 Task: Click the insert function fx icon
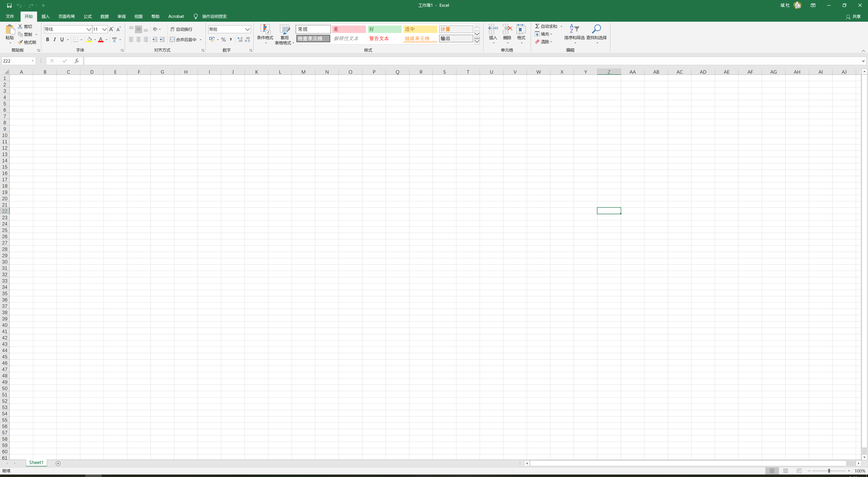point(77,61)
